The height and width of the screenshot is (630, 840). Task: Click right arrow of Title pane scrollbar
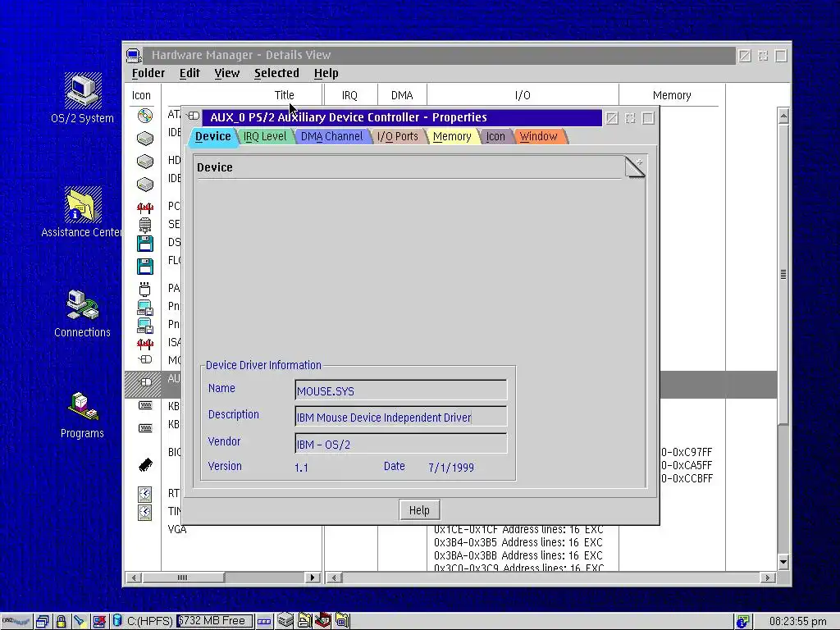313,577
